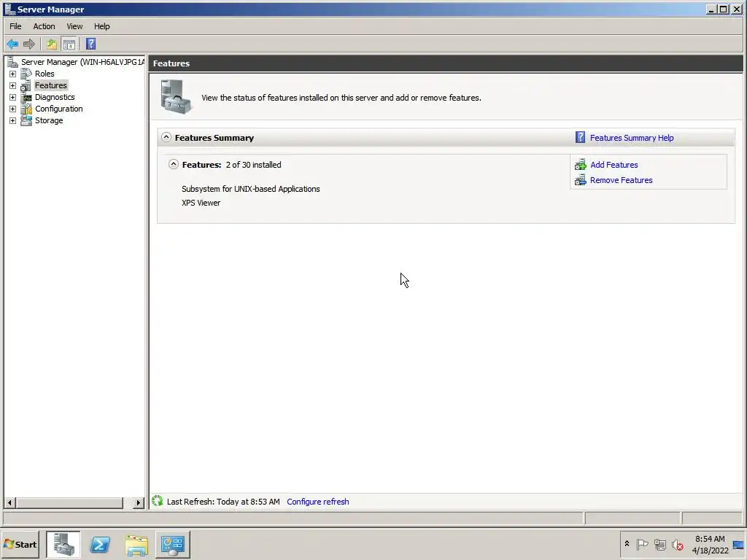The image size is (747, 560).
Task: Click the Configure refresh link
Action: point(318,502)
